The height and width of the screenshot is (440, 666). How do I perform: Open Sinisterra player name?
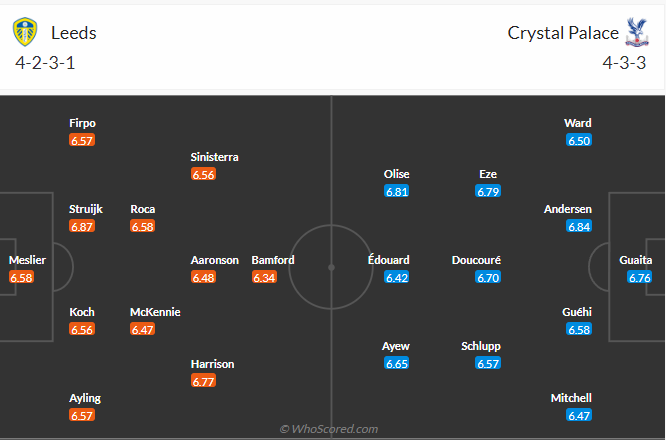(x=215, y=157)
